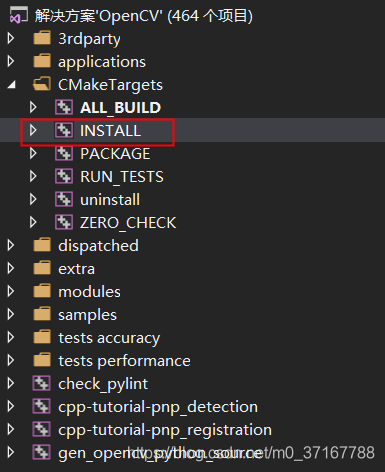Expand the INSTALL project node
This screenshot has width=385, height=472.
pyautogui.click(x=33, y=130)
